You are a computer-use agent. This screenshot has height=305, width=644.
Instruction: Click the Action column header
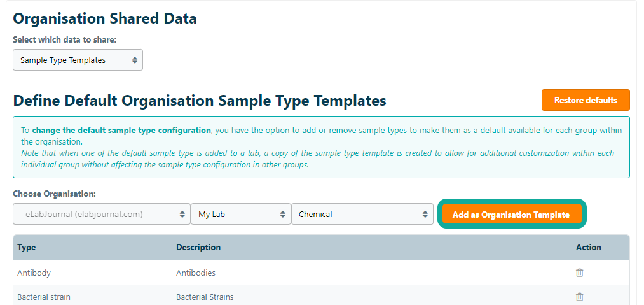pos(588,247)
